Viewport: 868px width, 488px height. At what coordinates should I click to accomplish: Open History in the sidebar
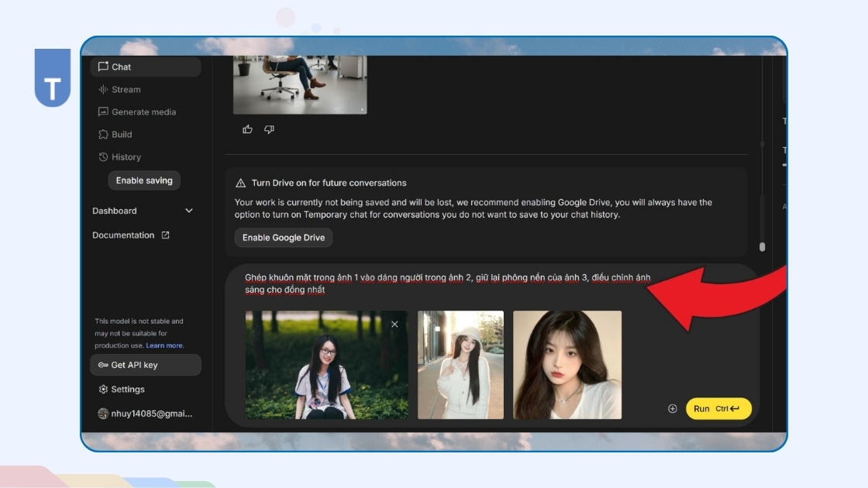pos(126,156)
